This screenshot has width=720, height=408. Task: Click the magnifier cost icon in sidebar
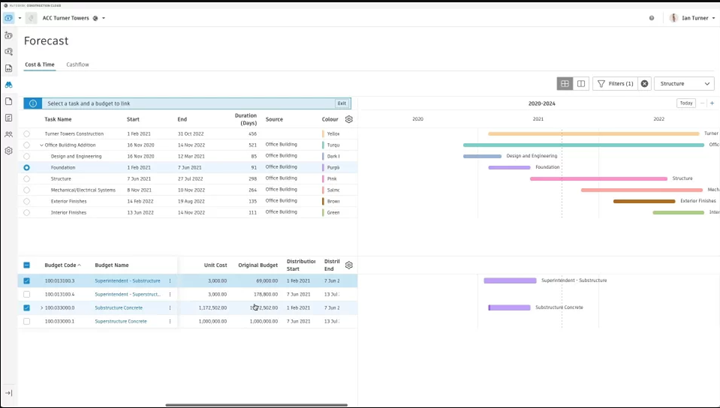(8, 52)
